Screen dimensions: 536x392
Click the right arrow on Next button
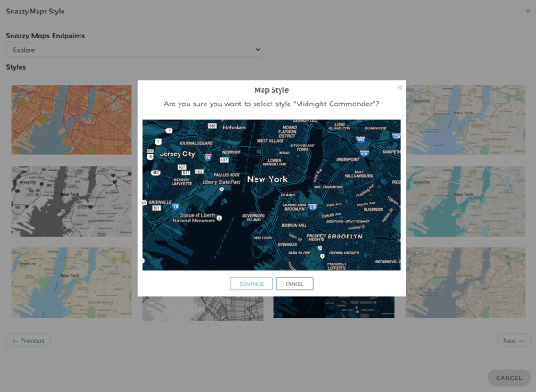(523, 340)
